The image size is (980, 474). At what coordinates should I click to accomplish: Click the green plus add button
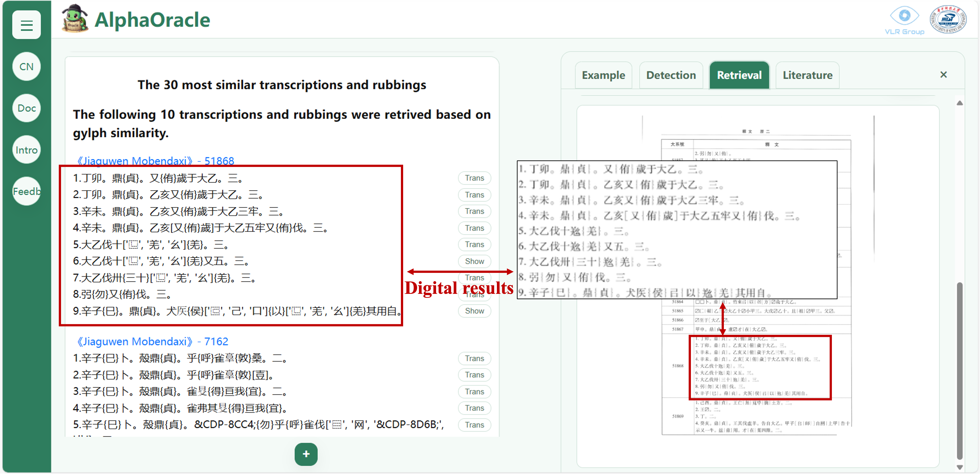coord(306,454)
